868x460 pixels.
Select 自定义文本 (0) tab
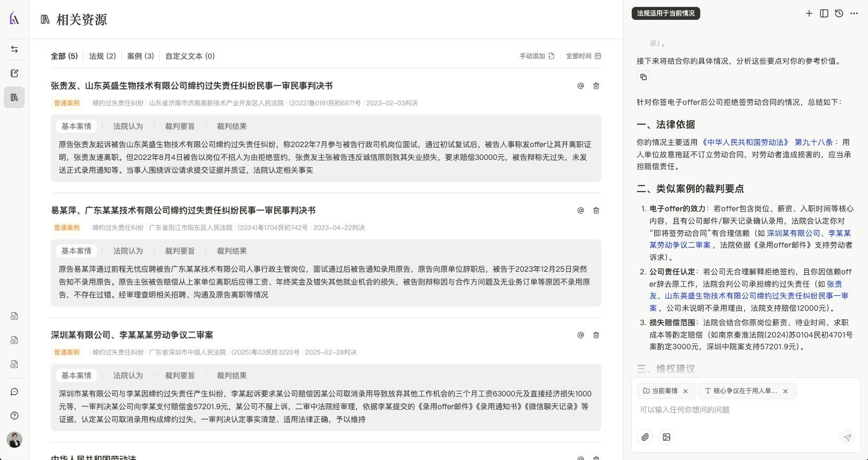[190, 56]
